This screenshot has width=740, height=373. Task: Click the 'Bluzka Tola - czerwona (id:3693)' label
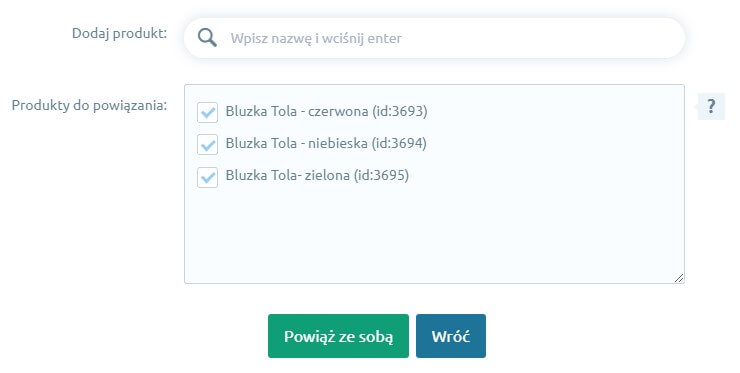[327, 111]
